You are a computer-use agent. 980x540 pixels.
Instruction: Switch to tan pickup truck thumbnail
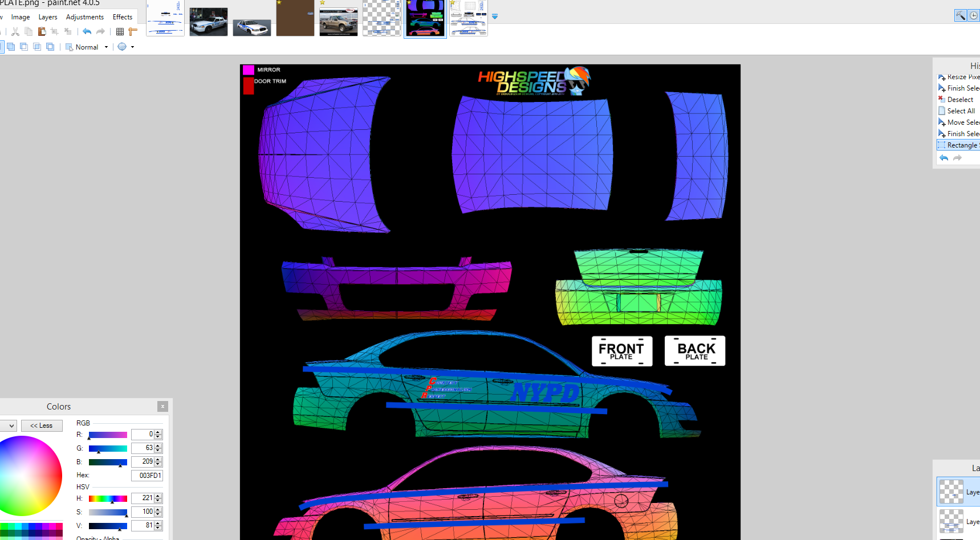click(339, 22)
